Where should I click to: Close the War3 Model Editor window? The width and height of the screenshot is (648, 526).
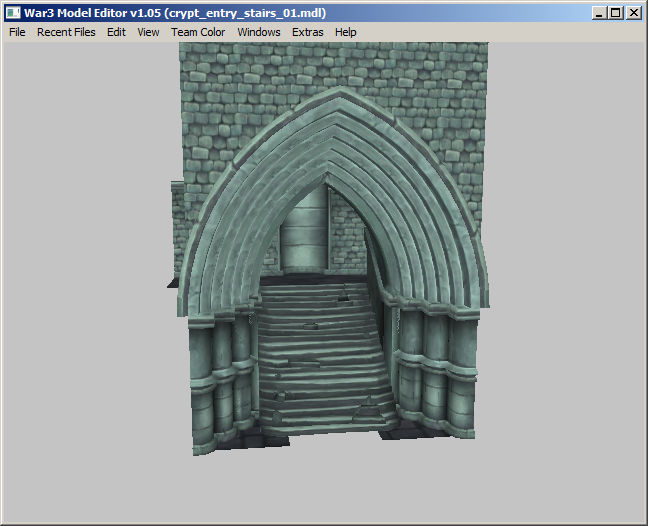coord(633,13)
